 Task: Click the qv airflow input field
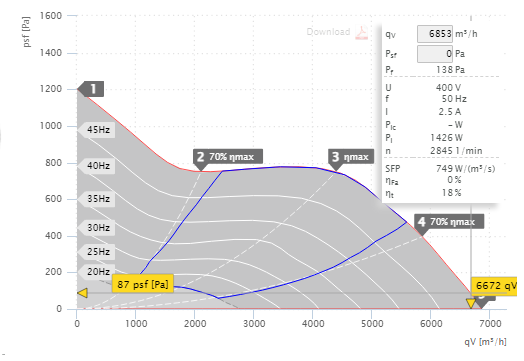435,34
